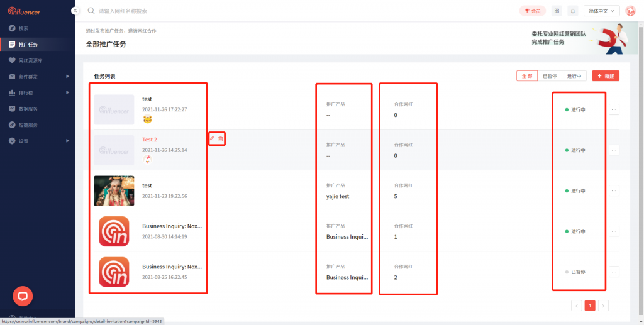Viewport: 644px width, 325px height.
Task: Select the 已暂停 filter option
Action: pos(550,75)
